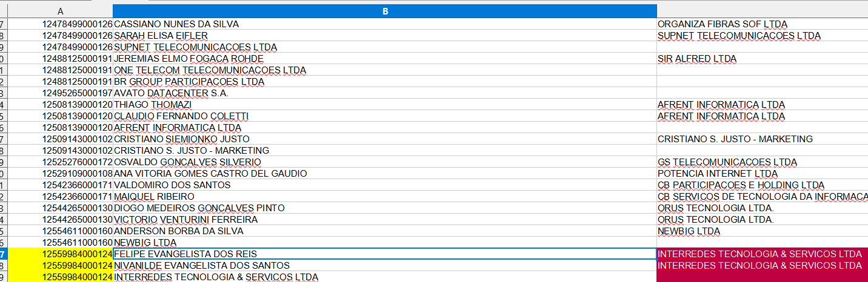Select cell POTENCIA INTERNET LTDA
Image resolution: width=868 pixels, height=282 pixels.
[763, 174]
